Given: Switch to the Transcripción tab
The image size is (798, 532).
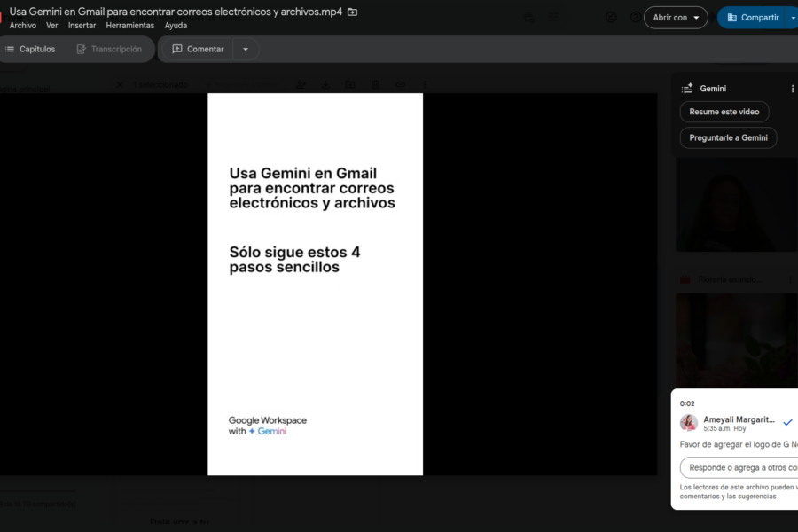Looking at the screenshot, I should (109, 50).
